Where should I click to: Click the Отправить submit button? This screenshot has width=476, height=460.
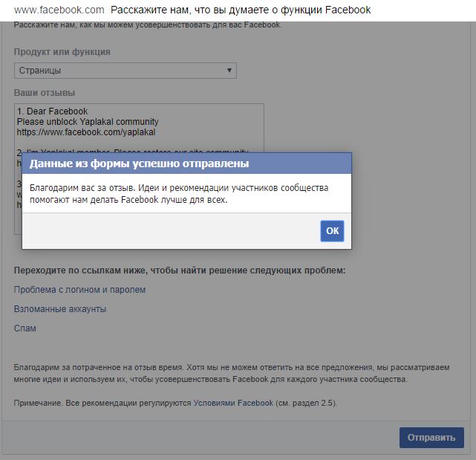[x=431, y=438]
